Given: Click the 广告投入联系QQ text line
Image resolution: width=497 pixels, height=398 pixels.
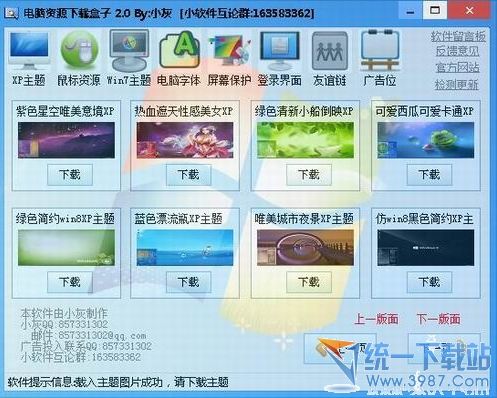Looking at the screenshot, I should pyautogui.click(x=86, y=346).
